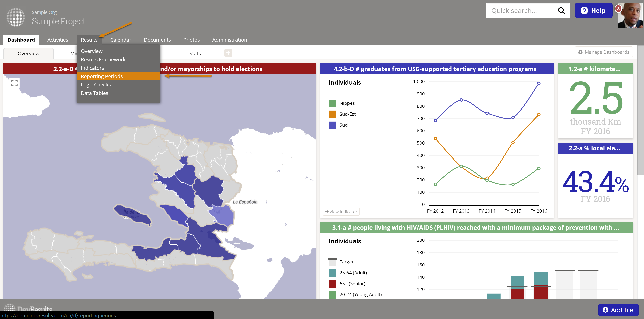Click the View Indicator link
644x319 pixels.
pos(341,212)
